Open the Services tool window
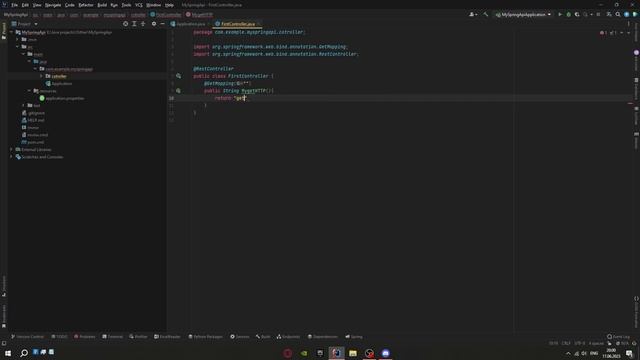The width and height of the screenshot is (640, 360). (x=240, y=337)
